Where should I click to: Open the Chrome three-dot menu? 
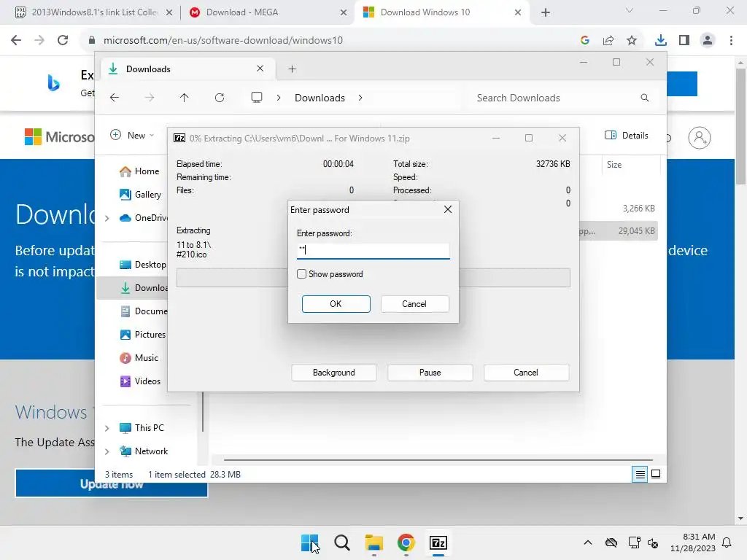[731, 41]
